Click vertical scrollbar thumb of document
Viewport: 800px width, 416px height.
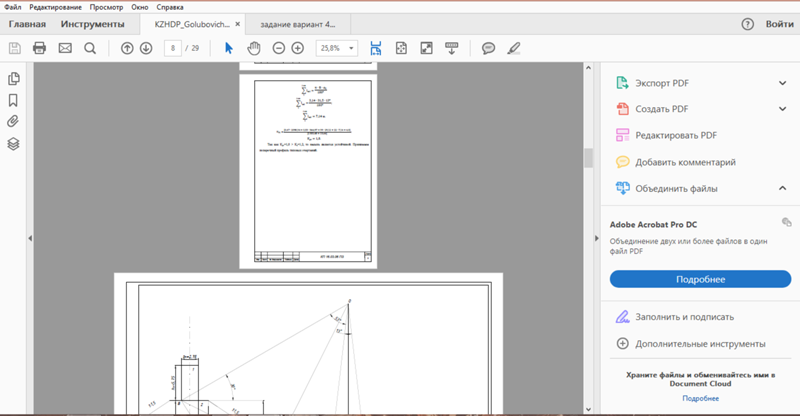(588, 158)
